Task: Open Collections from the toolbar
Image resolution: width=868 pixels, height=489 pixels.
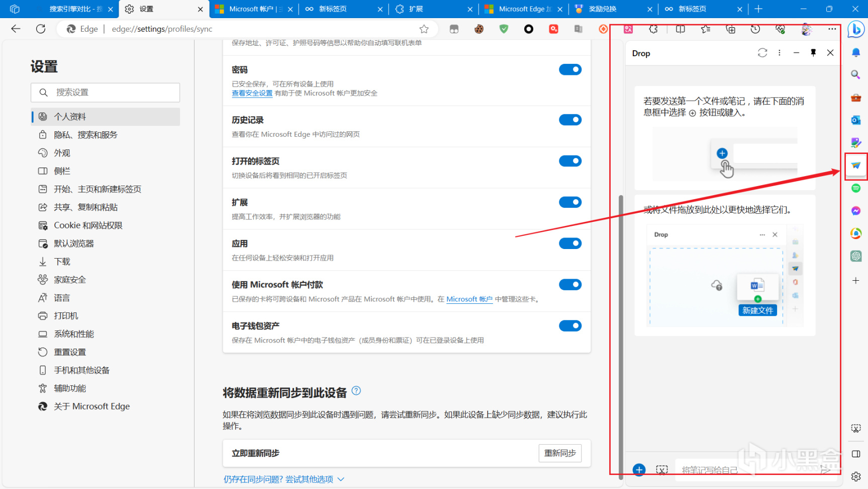Action: (731, 29)
